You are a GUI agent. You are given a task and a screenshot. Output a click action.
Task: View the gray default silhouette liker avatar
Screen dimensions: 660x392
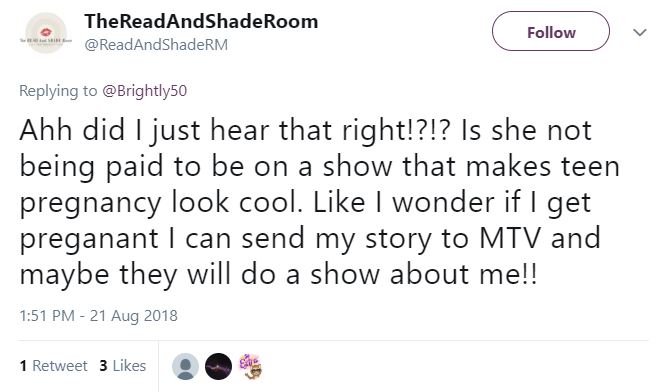coord(185,366)
